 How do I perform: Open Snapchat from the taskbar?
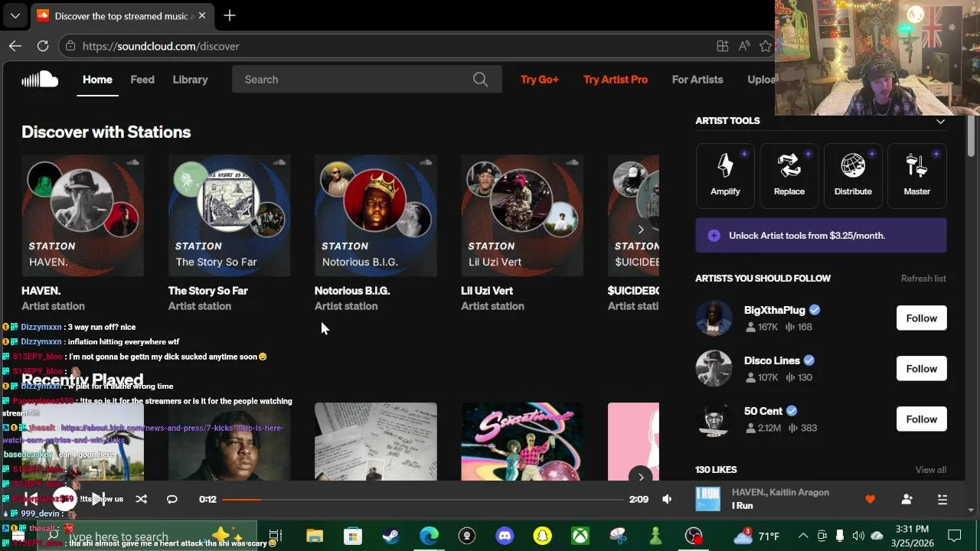[542, 536]
